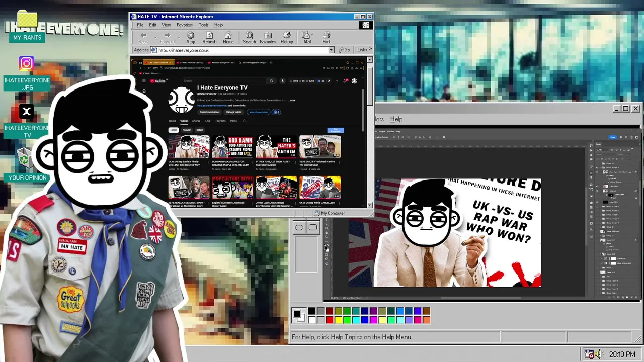The width and height of the screenshot is (644, 362).
Task: Open the Favorites folder toolbar icon
Action: 268,38
